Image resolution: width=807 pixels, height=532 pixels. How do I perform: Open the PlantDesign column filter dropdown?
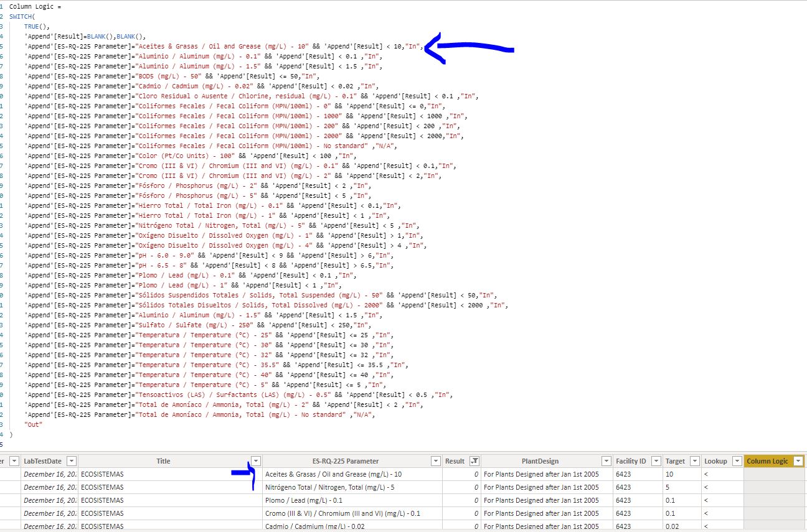(x=606, y=461)
